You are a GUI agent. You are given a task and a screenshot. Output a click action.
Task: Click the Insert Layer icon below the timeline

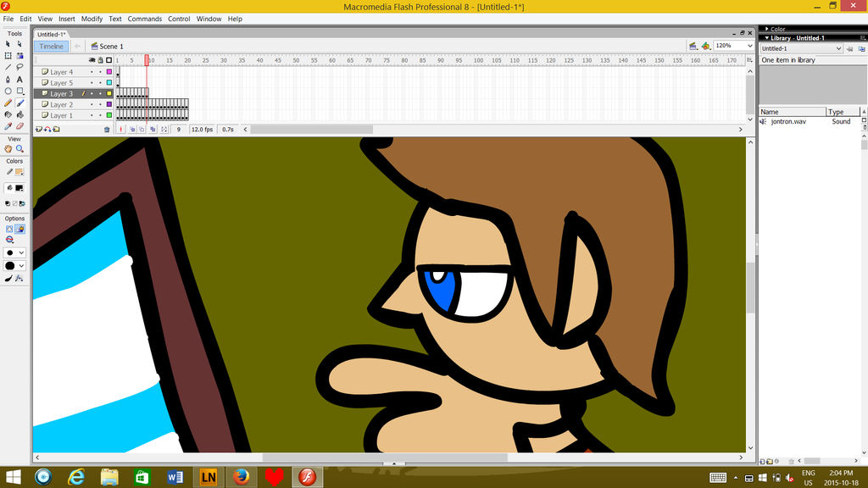coord(39,129)
